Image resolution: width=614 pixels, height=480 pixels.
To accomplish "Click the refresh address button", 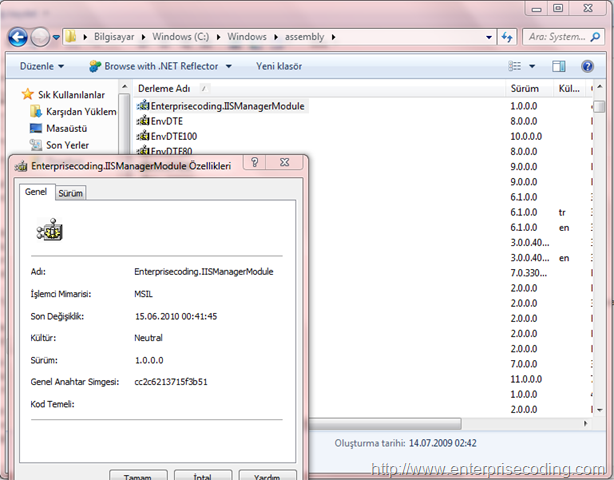I will pyautogui.click(x=507, y=37).
